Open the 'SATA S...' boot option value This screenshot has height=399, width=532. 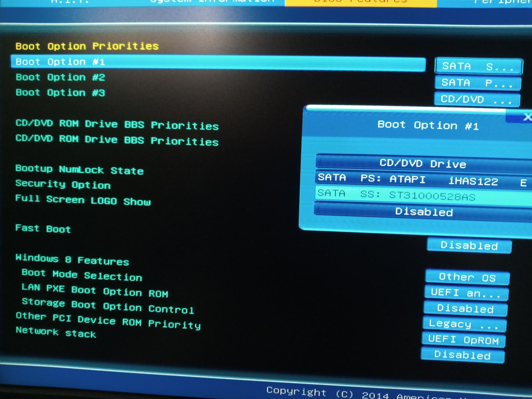coord(478,66)
